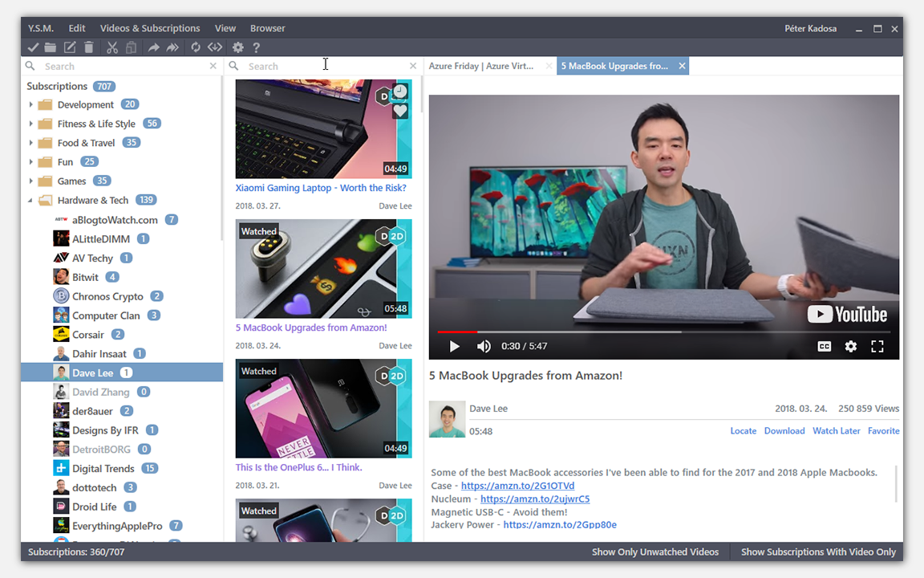Mute the video with the speaker icon
Screen dimensions: 924x578
tap(484, 346)
